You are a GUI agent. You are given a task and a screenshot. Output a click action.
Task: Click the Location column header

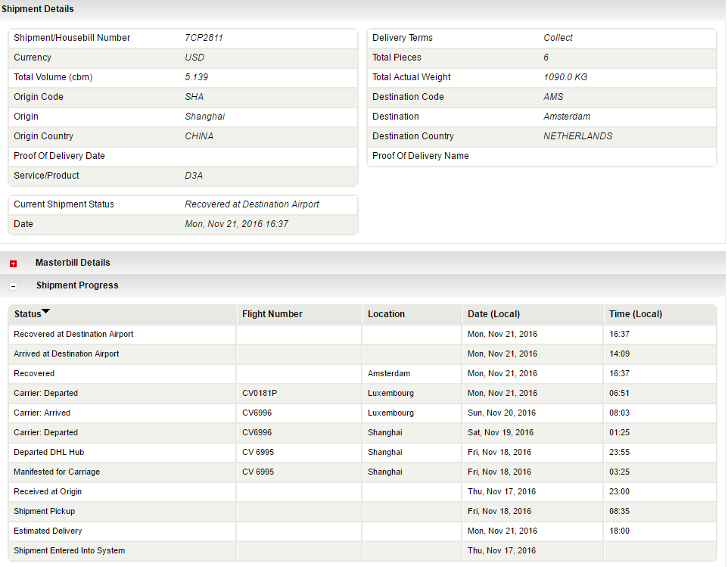click(x=386, y=314)
